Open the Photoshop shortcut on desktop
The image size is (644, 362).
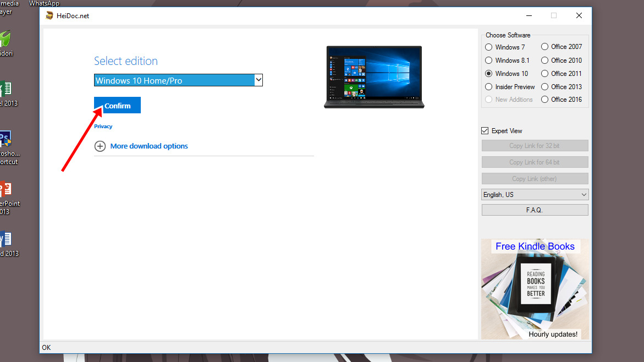click(x=4, y=140)
